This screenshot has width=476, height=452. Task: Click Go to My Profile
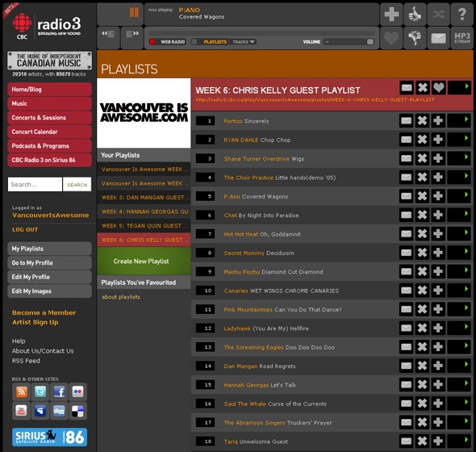click(50, 263)
